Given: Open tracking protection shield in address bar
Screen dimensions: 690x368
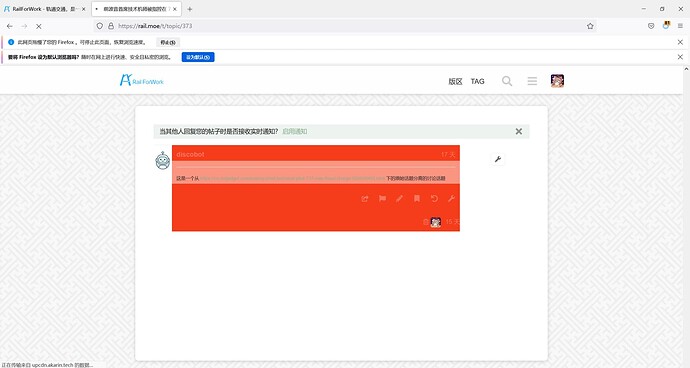Looking at the screenshot, I should click(100, 26).
